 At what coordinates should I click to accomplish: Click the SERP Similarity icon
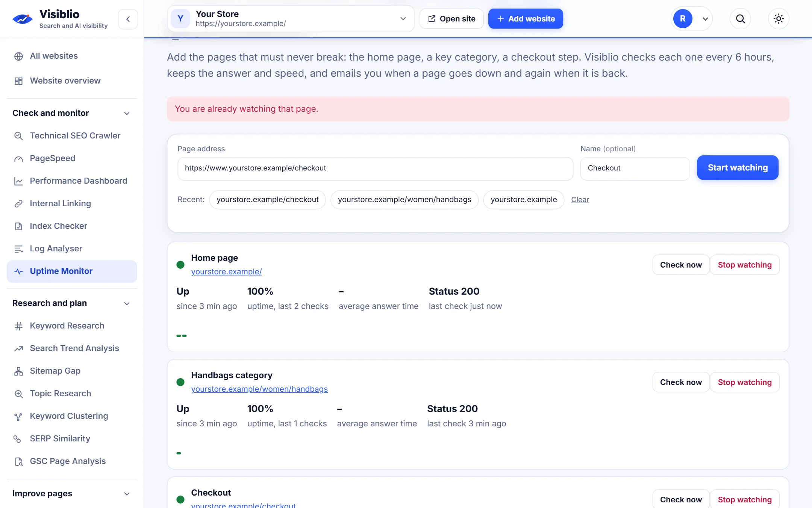(x=17, y=439)
